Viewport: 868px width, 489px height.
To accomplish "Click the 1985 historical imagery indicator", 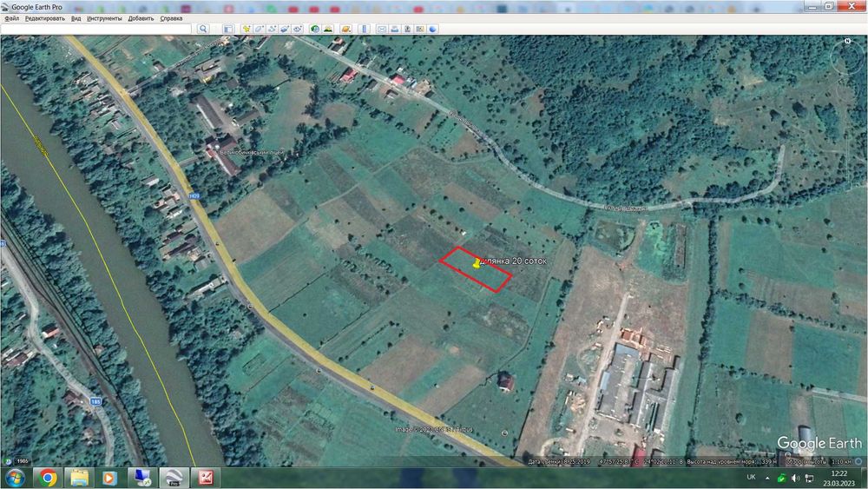I will point(23,460).
